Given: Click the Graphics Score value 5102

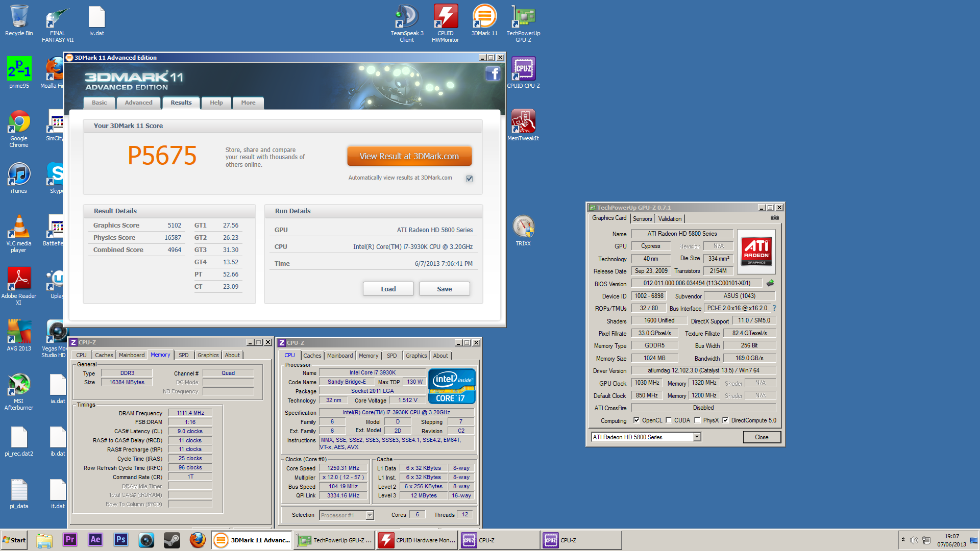Looking at the screenshot, I should [x=175, y=226].
